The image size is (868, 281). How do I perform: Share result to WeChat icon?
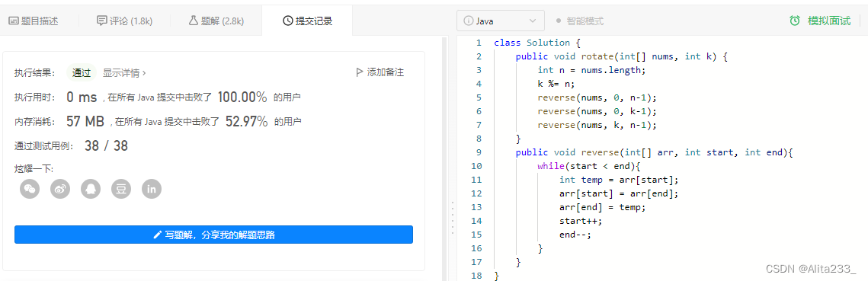pyautogui.click(x=30, y=189)
